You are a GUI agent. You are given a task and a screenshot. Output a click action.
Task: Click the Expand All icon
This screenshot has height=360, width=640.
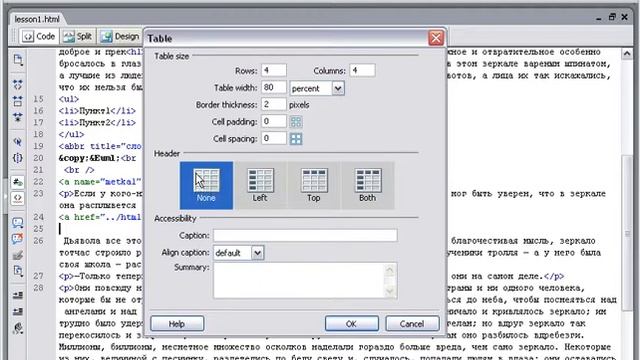click(x=18, y=118)
